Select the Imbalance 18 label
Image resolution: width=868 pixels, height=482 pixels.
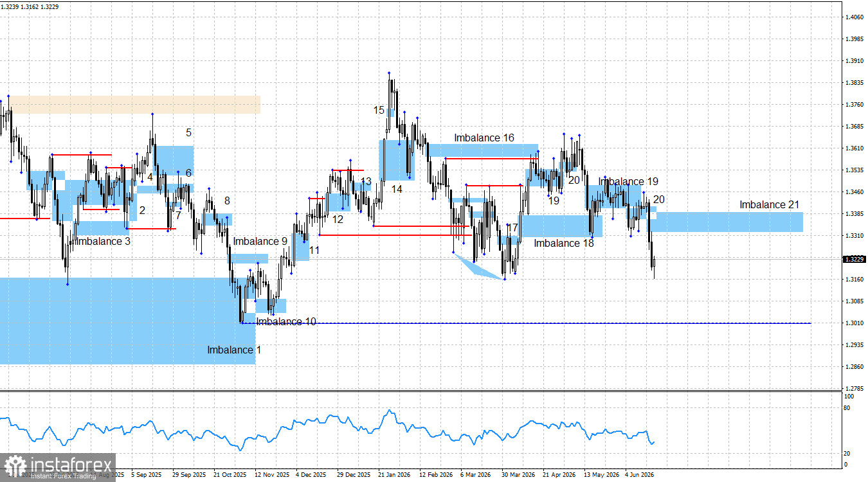(564, 243)
